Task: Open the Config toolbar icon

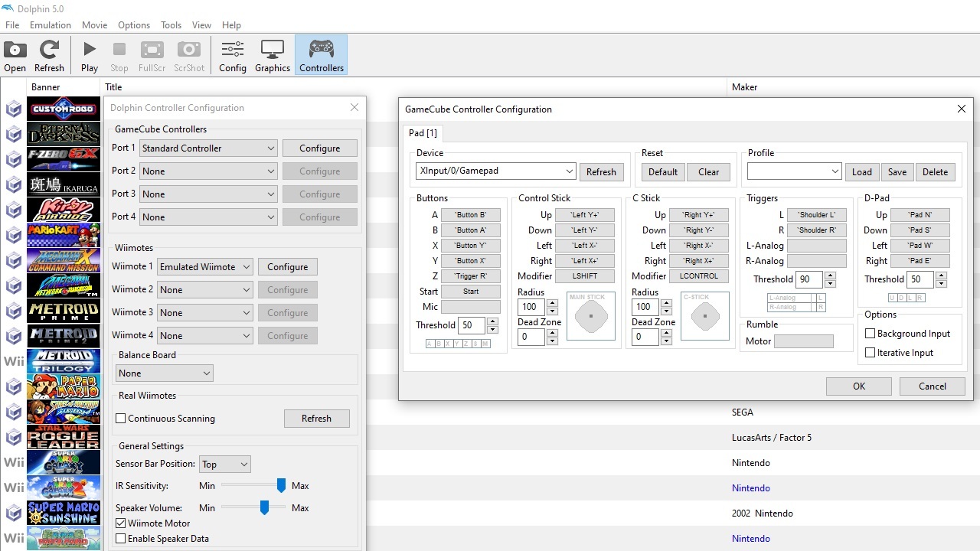Action: coord(233,57)
